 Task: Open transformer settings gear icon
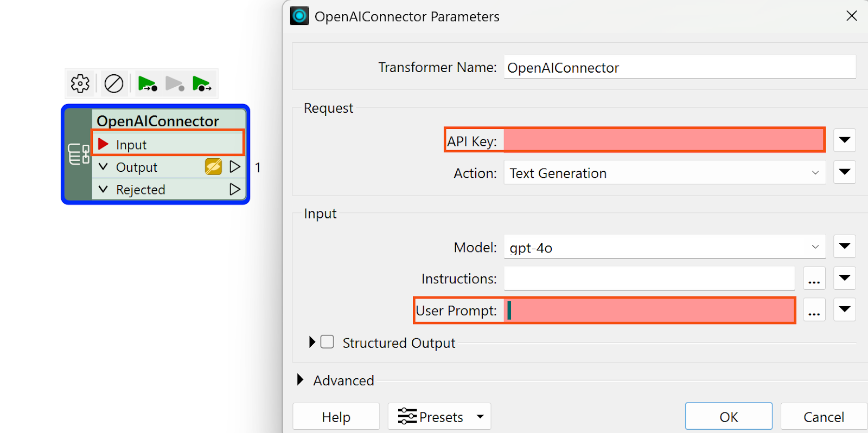click(80, 83)
